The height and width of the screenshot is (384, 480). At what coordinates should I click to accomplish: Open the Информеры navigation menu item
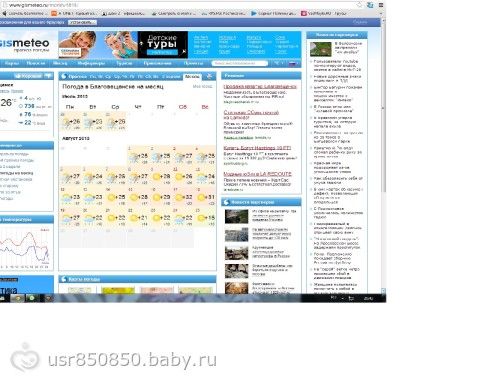[x=91, y=63]
